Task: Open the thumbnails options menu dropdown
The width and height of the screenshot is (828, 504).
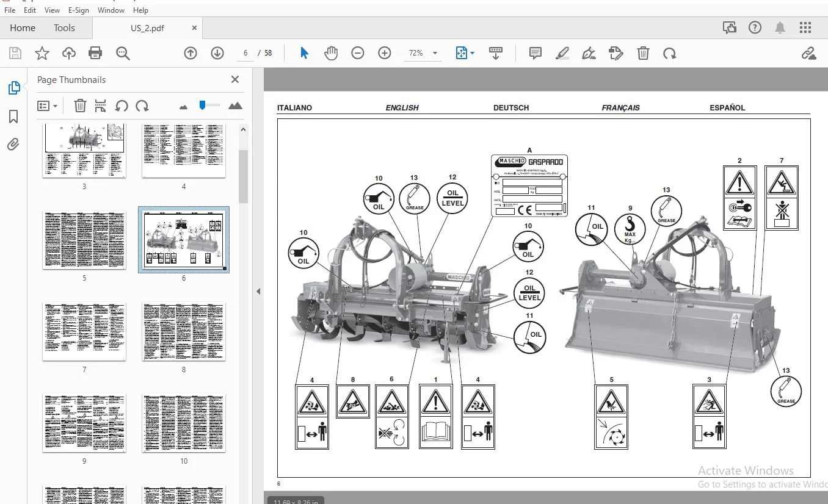Action: [47, 106]
